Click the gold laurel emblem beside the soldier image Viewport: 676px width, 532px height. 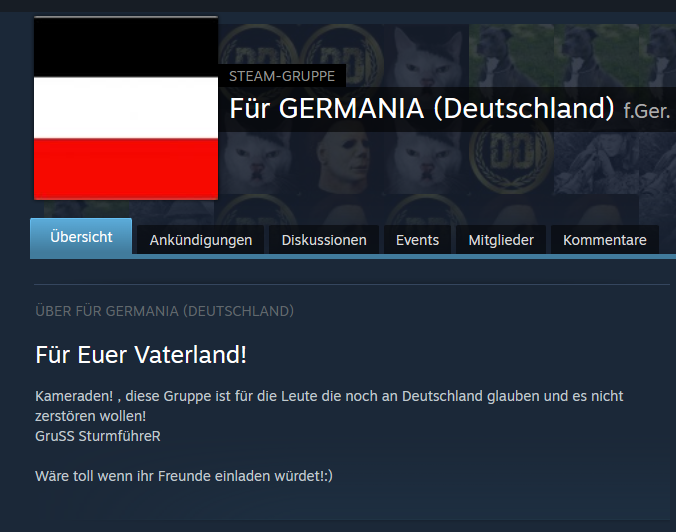[511, 162]
